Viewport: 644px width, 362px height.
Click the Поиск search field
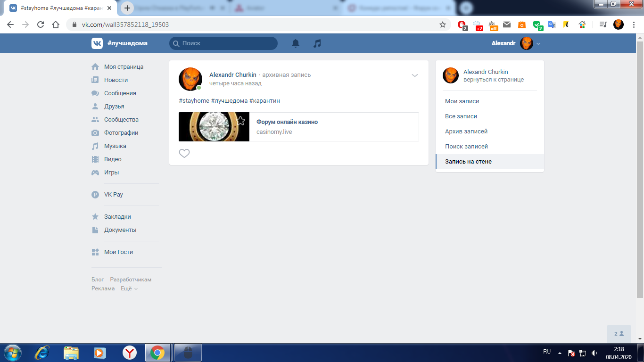[223, 43]
